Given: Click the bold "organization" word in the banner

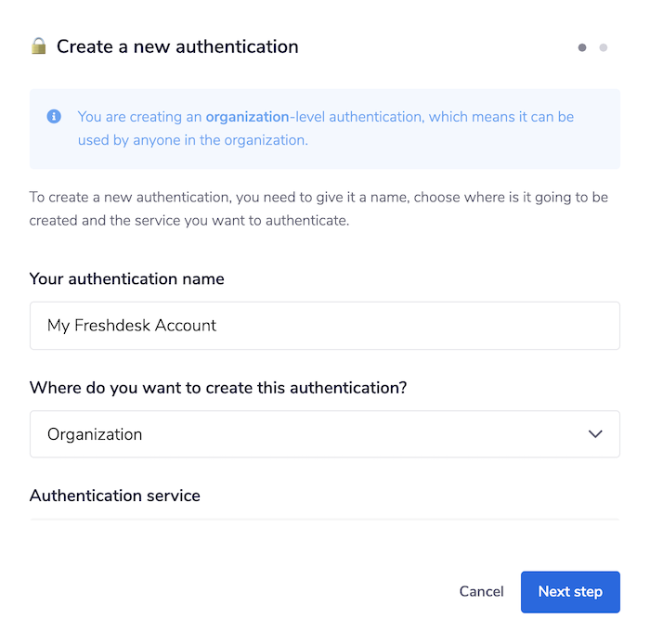Looking at the screenshot, I should click(x=247, y=117).
